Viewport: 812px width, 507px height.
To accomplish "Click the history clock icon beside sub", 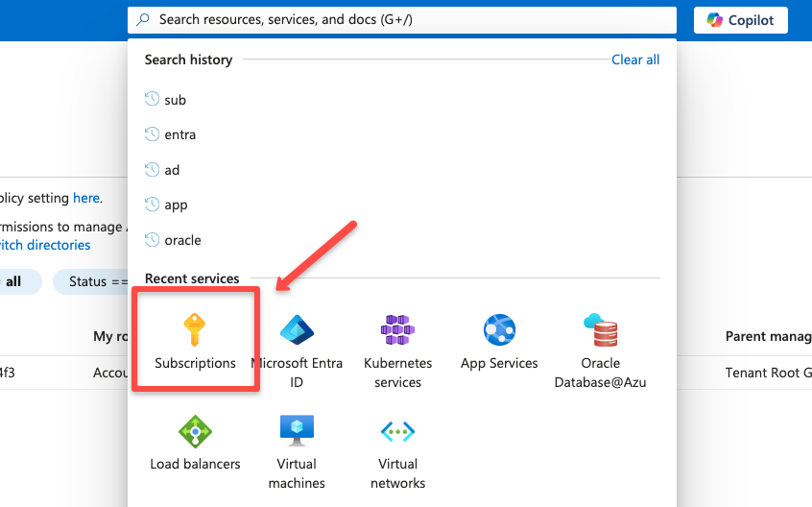I will 152,99.
